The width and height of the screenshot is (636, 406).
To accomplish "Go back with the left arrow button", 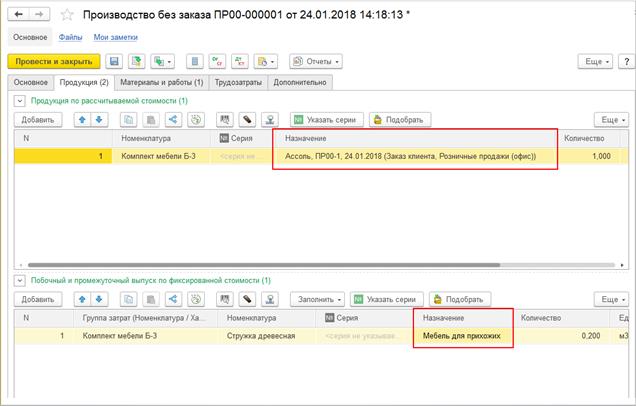I will click(x=19, y=15).
